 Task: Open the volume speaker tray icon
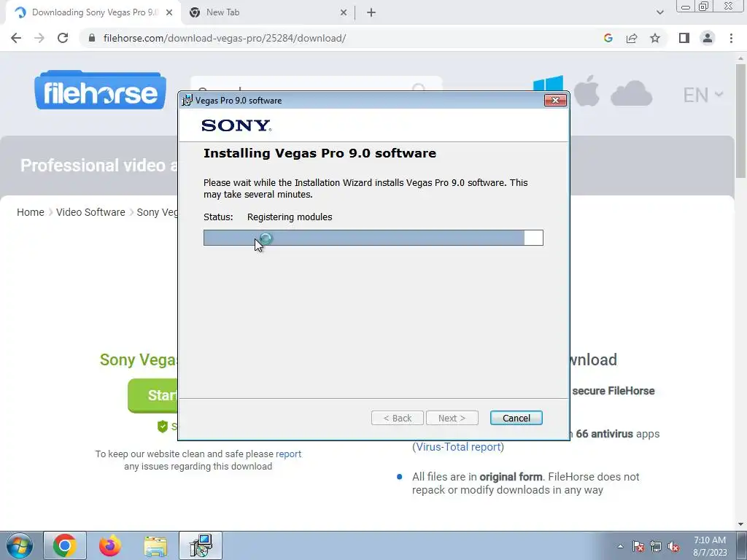(x=673, y=546)
